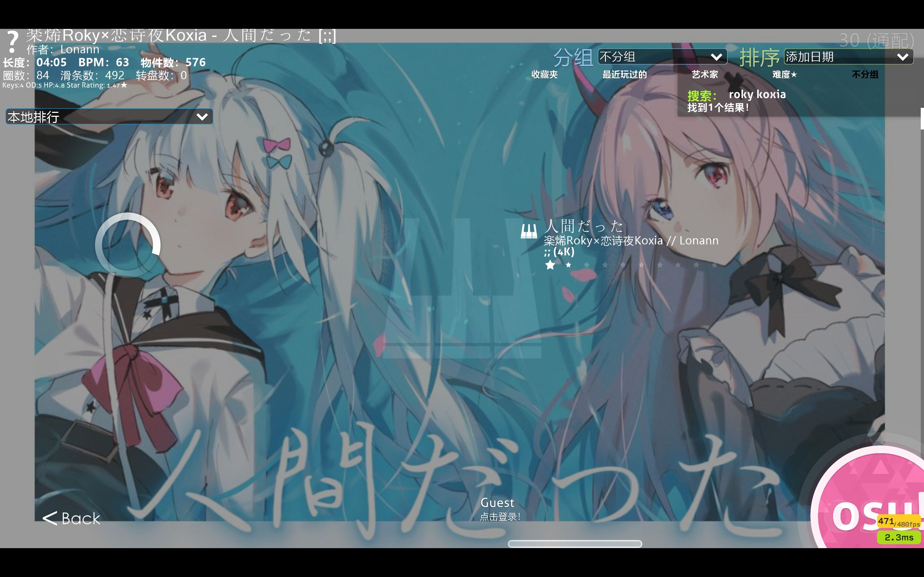Select the 艺术家 sort option

tap(705, 75)
